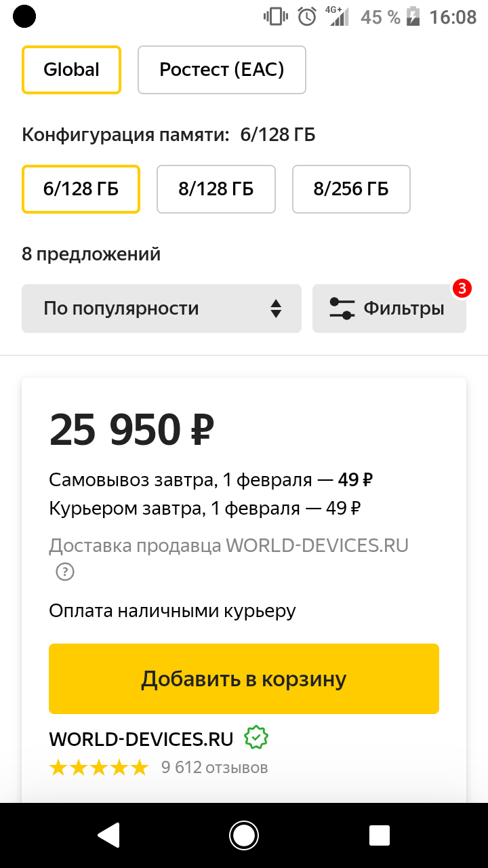Tap the green verified seller badge
The image size is (488, 868).
[256, 738]
